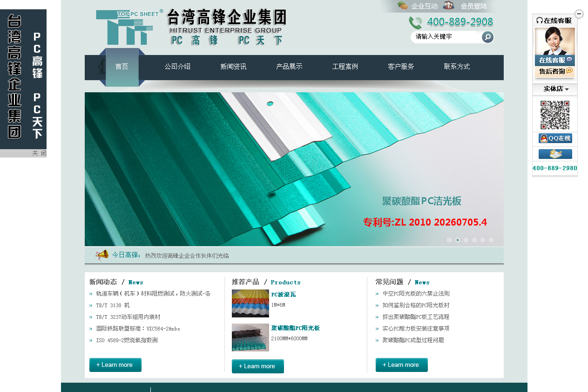Open FAQ 实心PC耐力板安装注意事项
Viewport: 588px width, 392px height.
(x=416, y=329)
